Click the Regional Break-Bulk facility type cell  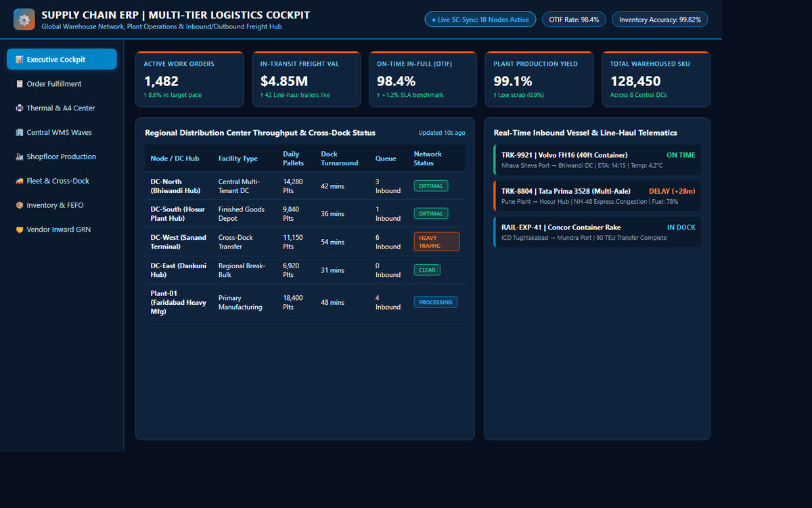pos(244,270)
